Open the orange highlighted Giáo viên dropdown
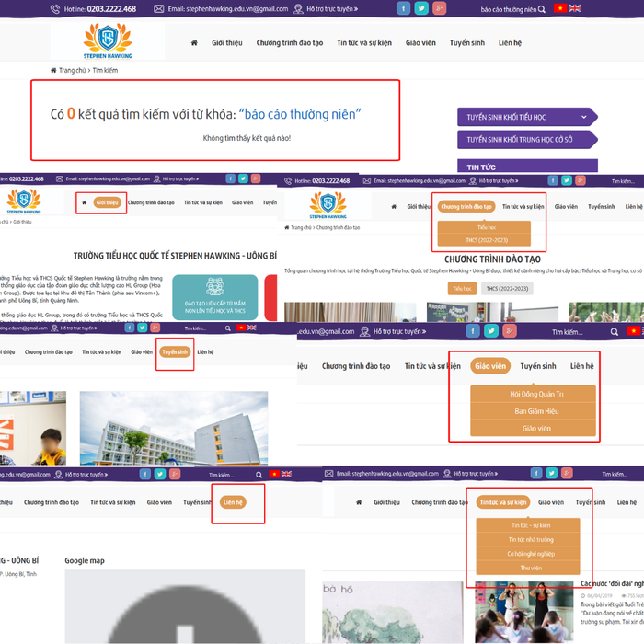 [x=490, y=366]
